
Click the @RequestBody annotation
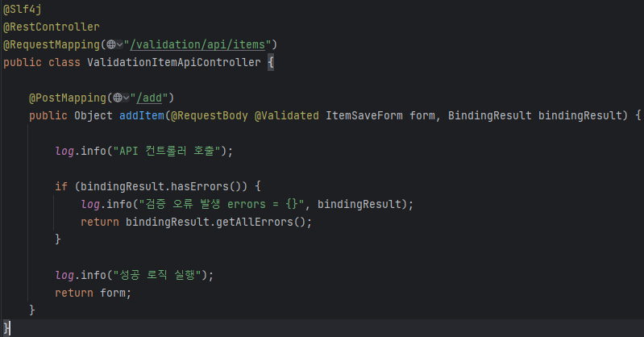point(210,115)
